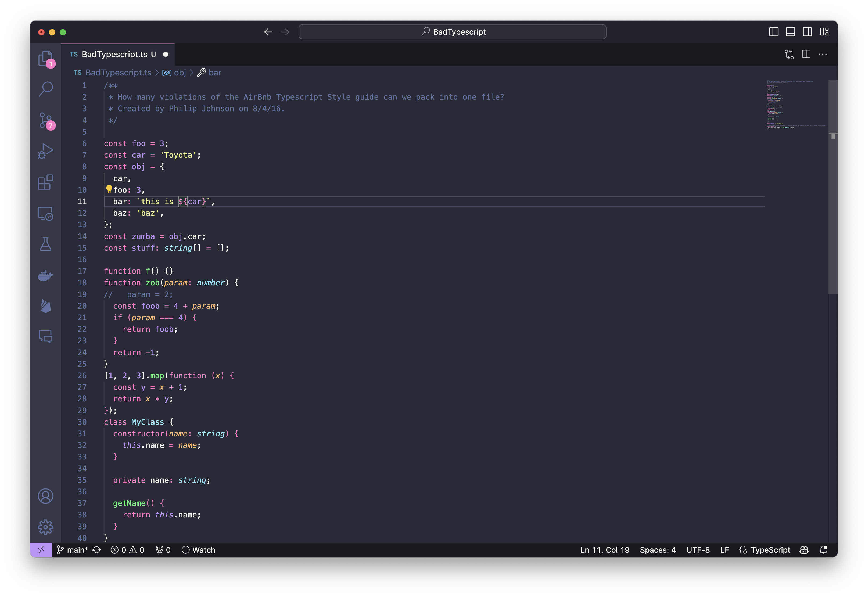Open the Source Control view
This screenshot has height=597, width=868.
[x=46, y=120]
